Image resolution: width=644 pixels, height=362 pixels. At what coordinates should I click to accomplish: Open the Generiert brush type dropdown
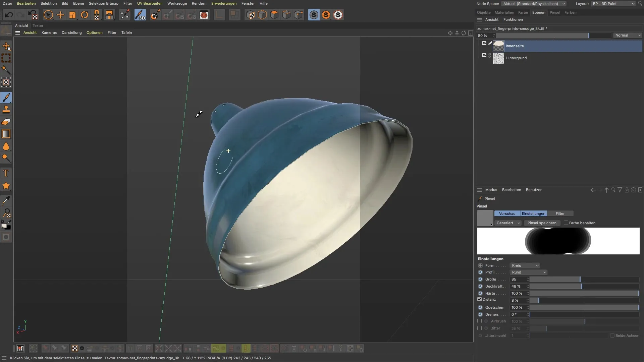pos(508,223)
